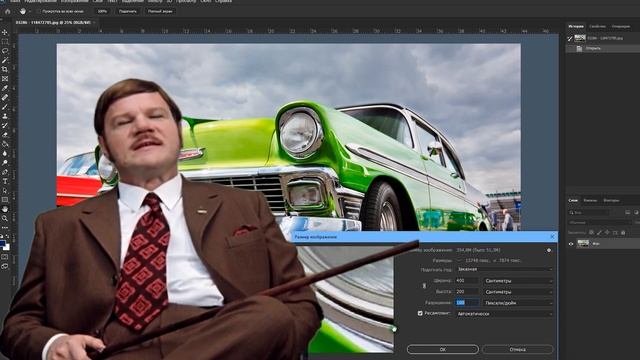
Task: Switch to Операции panel tab
Action: click(x=621, y=26)
